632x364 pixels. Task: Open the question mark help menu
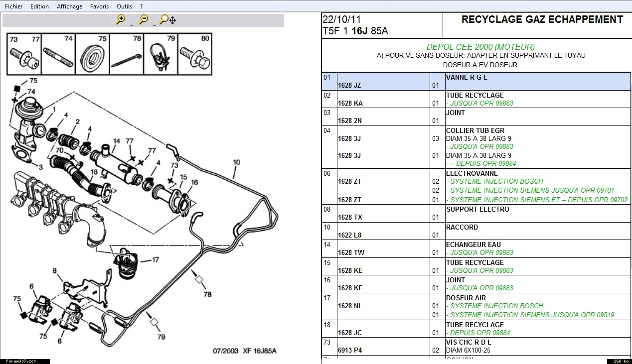pos(141,6)
